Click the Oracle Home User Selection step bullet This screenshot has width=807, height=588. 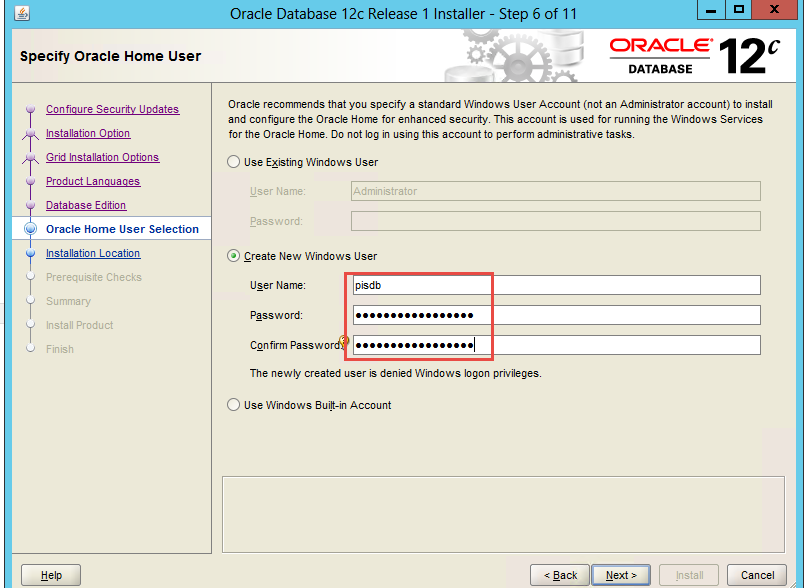(x=30, y=229)
